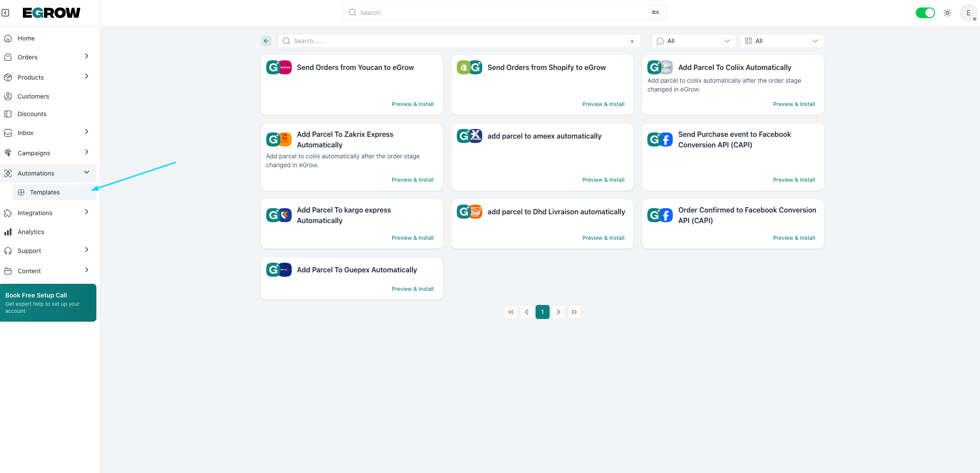Viewport: 980px width, 473px height.
Task: Open the puzzle-icon All dropdown
Action: (694, 41)
